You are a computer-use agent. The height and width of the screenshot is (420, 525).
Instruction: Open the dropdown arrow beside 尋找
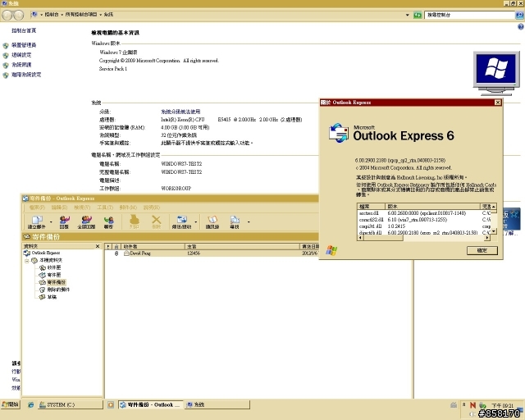pyautogui.click(x=249, y=221)
